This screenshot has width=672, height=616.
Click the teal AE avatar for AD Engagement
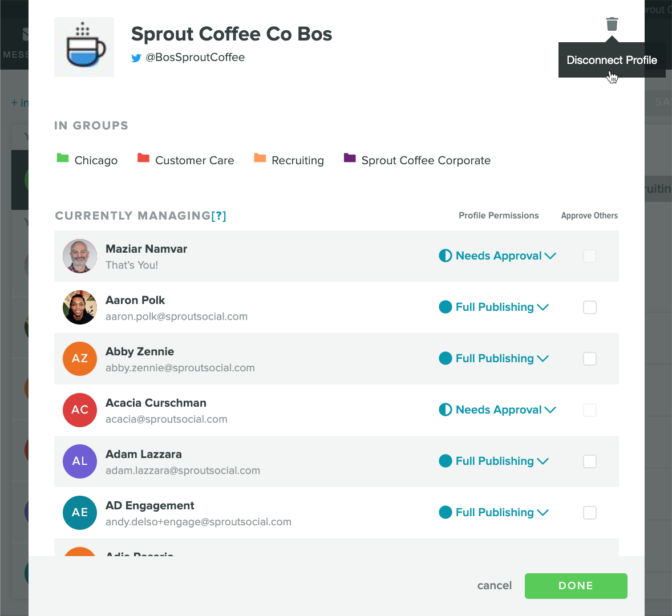click(80, 513)
